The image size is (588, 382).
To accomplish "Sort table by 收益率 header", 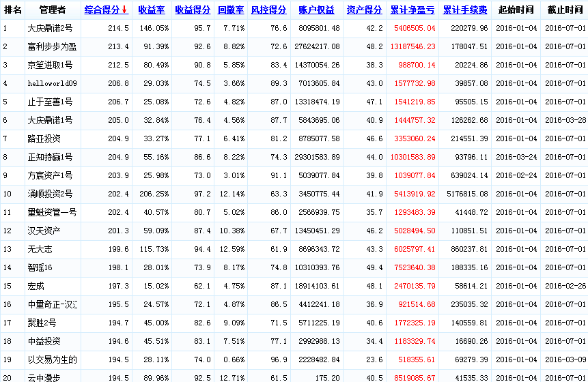I will (152, 10).
